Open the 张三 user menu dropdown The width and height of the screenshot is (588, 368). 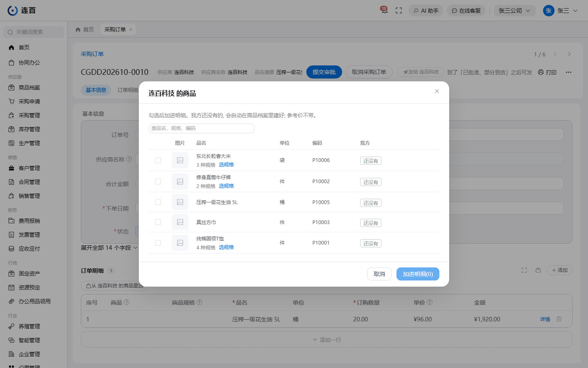[561, 11]
